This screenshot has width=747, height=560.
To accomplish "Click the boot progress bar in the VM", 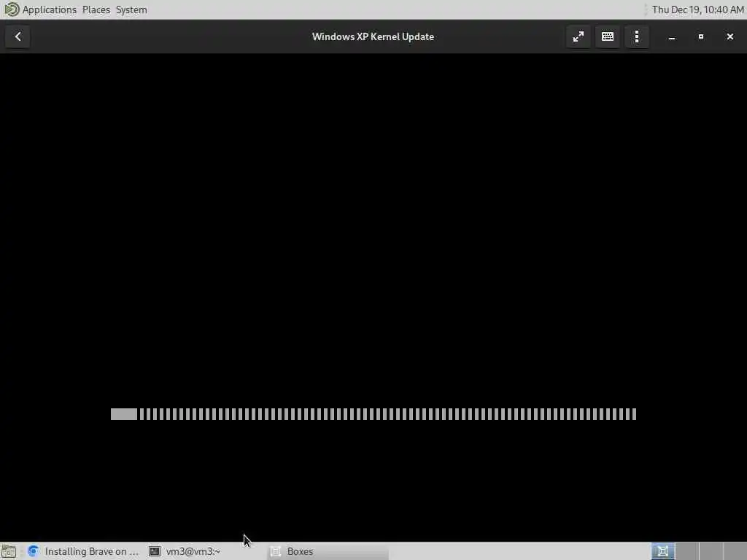I will [x=373, y=414].
